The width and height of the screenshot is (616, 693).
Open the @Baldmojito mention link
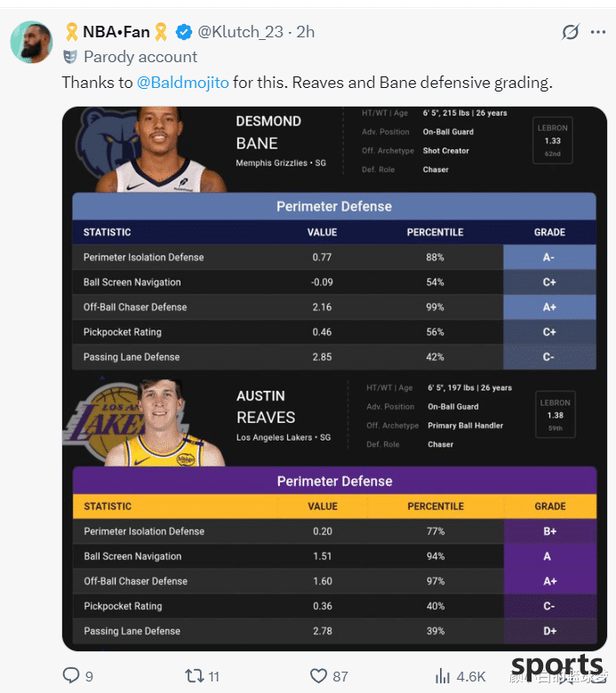pos(182,83)
